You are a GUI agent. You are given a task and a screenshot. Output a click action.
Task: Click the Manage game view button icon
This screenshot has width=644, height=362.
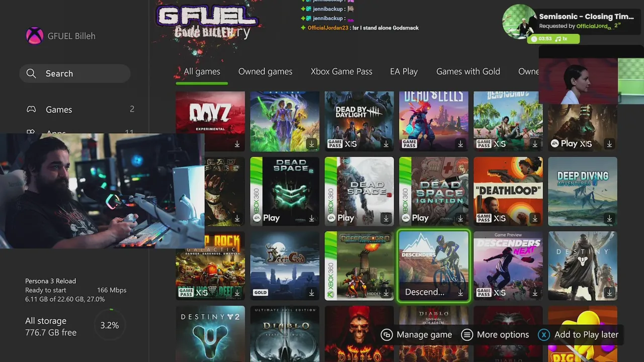tap(386, 335)
